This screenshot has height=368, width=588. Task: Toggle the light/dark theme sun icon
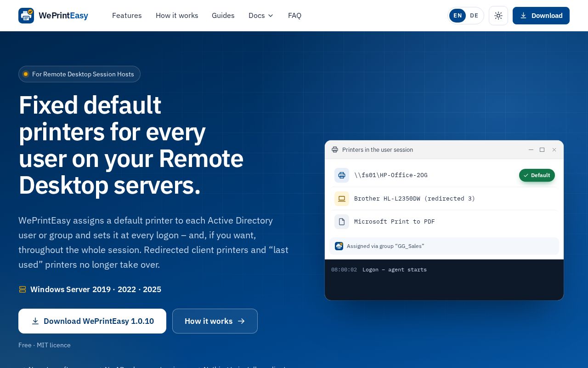pos(498,16)
